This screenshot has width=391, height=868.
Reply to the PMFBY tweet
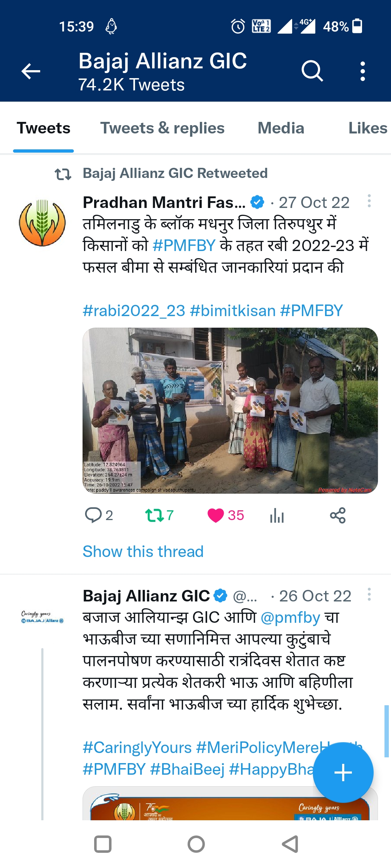pyautogui.click(x=93, y=515)
